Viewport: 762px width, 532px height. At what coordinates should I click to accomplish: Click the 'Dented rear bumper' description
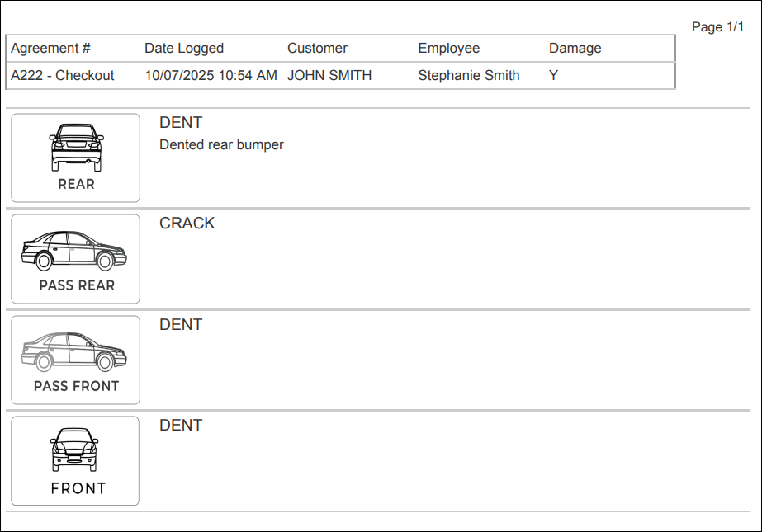221,145
